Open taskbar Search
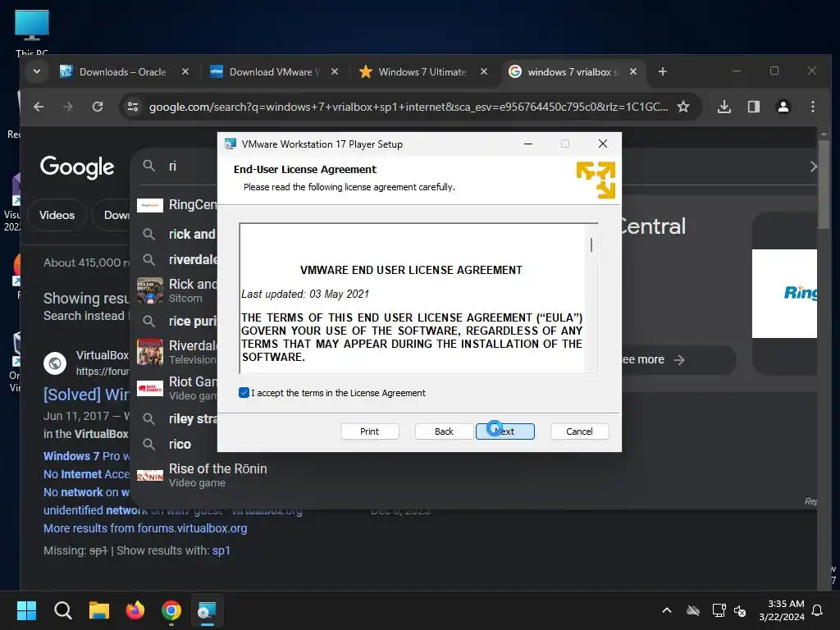The width and height of the screenshot is (840, 630). coord(62,610)
